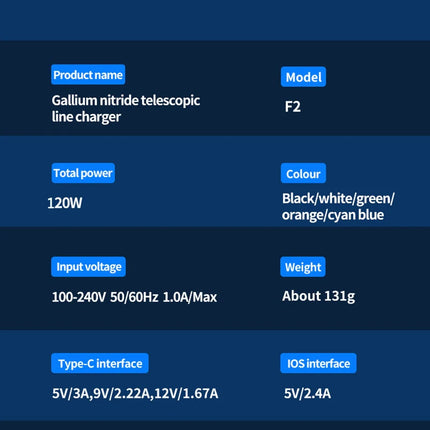Screen dimensions: 430x430
Task: Click the Gallium nitride telescopic line charger text
Action: coord(126,109)
